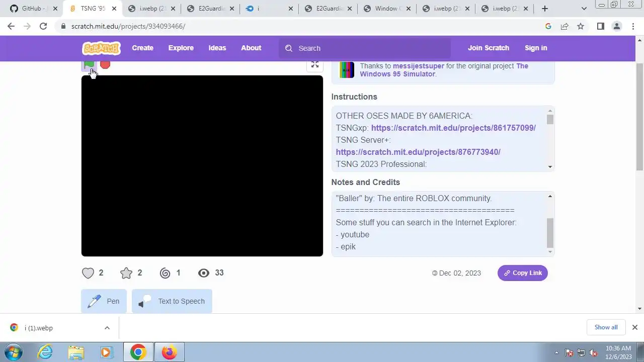Open the TSNGxp project 861757099 link

[453, 128]
